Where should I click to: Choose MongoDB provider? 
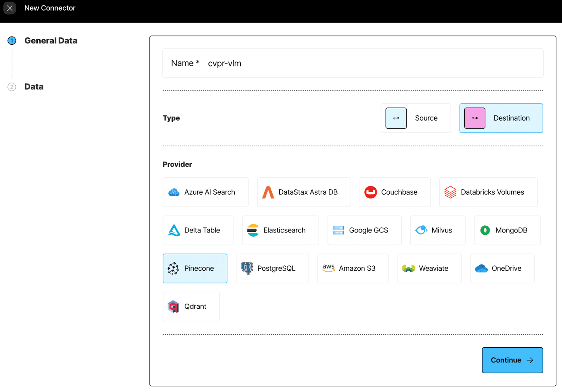[x=507, y=230]
